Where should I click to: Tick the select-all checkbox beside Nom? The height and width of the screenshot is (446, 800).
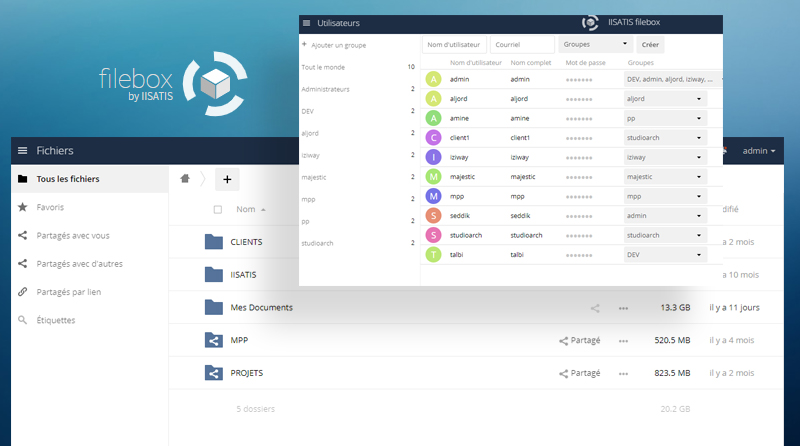point(218,209)
